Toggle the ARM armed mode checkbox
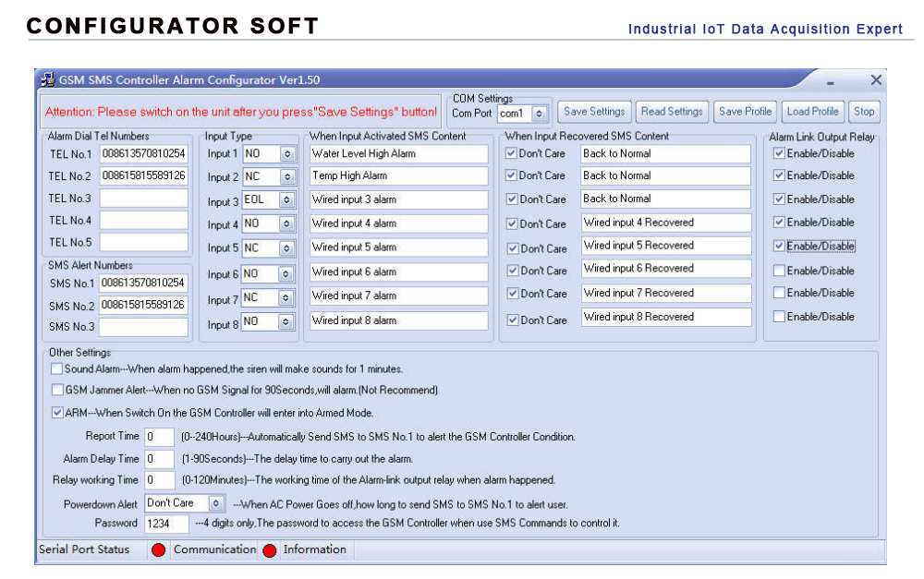The image size is (924, 579). click(x=57, y=412)
